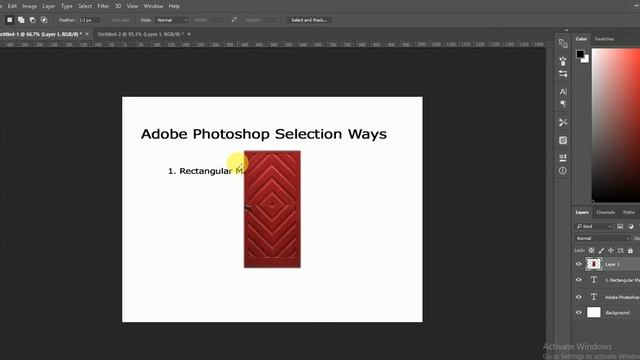Viewport: 640px width, 360px height.
Task: Expand the collapsed panel dock arrows
Action: pos(566,30)
